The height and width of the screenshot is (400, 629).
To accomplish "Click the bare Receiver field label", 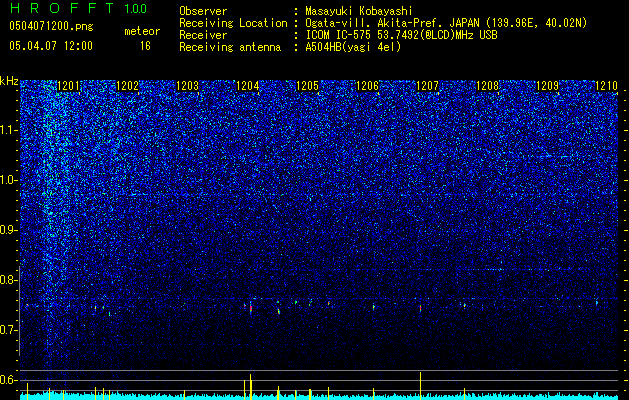I will tap(203, 35).
